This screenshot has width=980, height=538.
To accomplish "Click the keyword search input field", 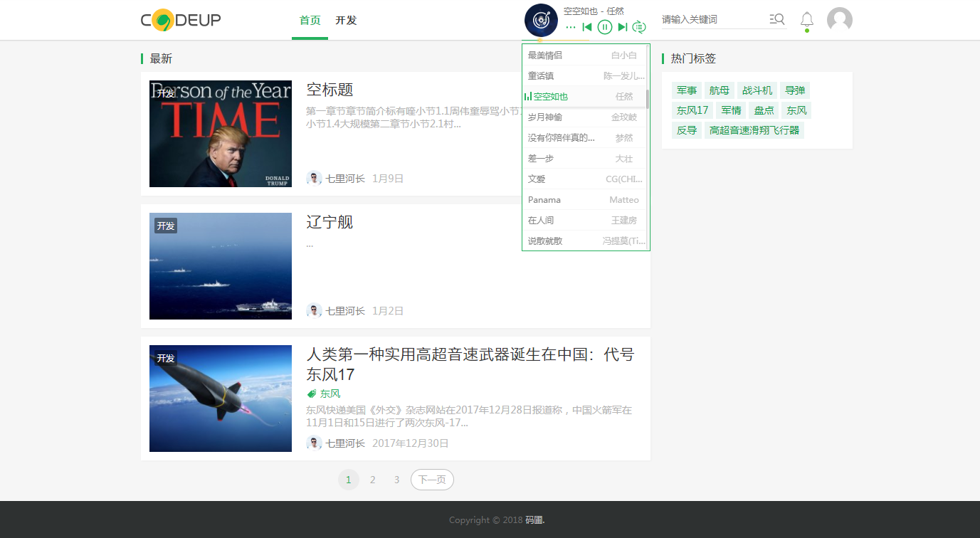I will coord(713,19).
